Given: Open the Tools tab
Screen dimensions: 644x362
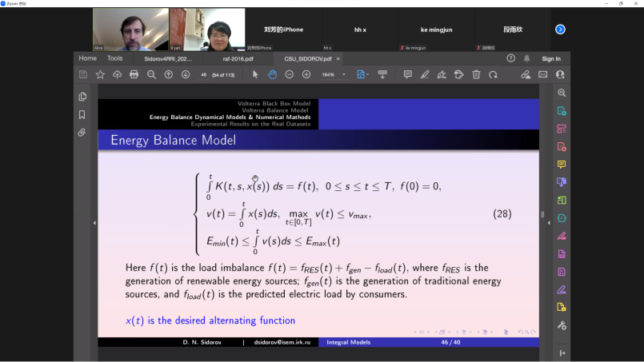Looking at the screenshot, I should pyautogui.click(x=115, y=58).
